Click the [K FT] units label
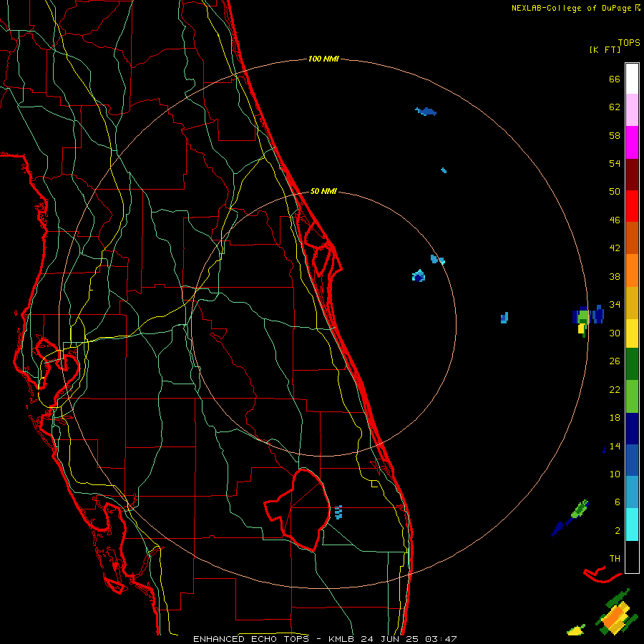The image size is (644, 644). [605, 49]
